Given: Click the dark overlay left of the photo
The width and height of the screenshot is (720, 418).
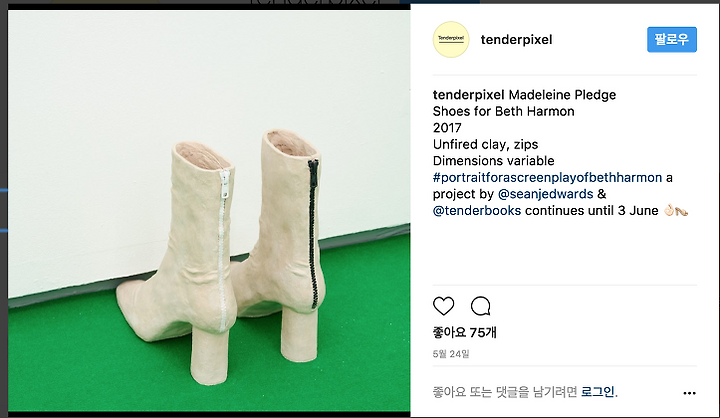Looking at the screenshot, I should pyautogui.click(x=4, y=209).
